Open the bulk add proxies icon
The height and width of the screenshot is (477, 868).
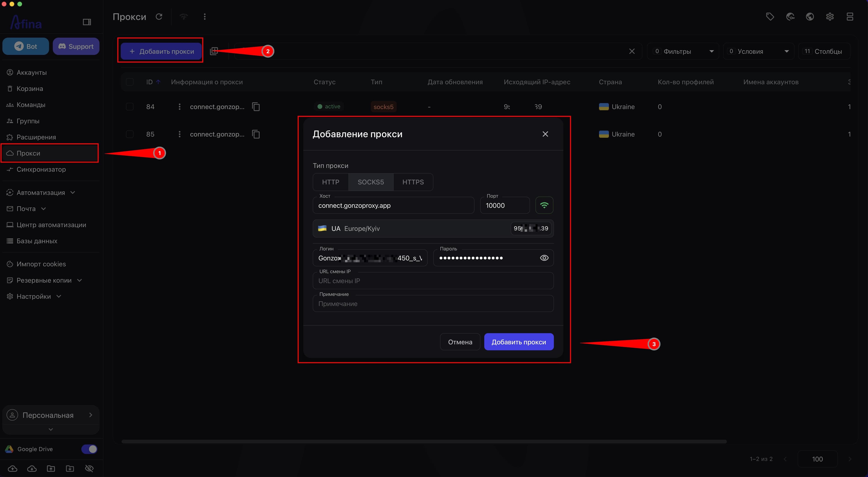pos(214,51)
